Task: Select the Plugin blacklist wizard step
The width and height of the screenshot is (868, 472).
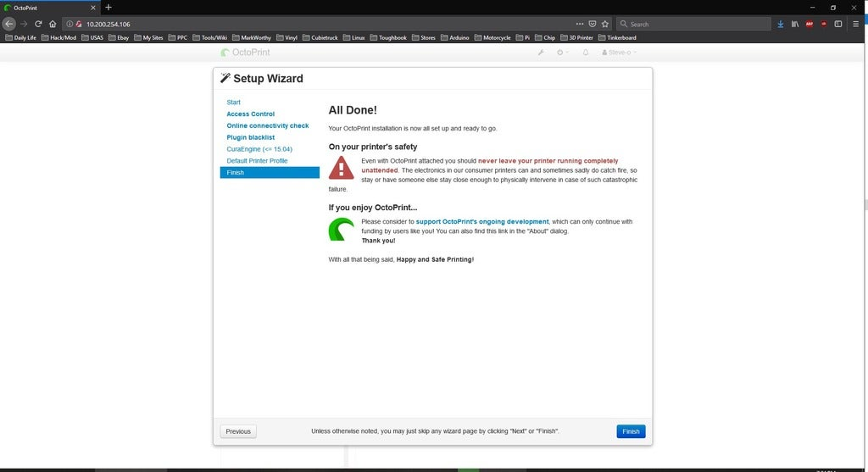Action: pyautogui.click(x=250, y=137)
